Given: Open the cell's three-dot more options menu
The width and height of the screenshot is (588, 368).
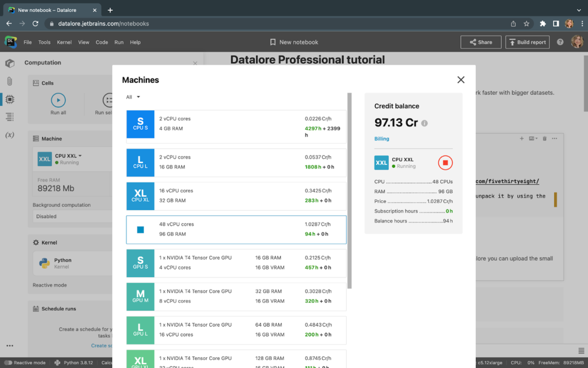Looking at the screenshot, I should tap(555, 138).
